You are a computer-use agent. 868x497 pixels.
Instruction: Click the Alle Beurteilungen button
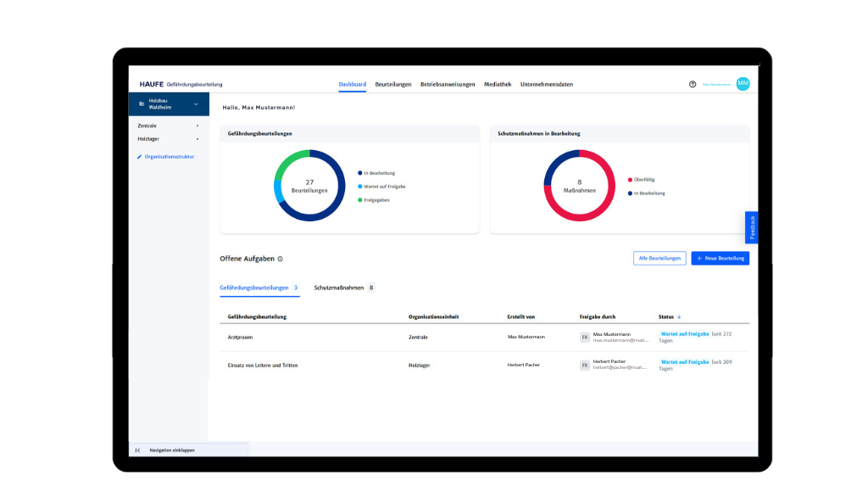click(x=659, y=258)
